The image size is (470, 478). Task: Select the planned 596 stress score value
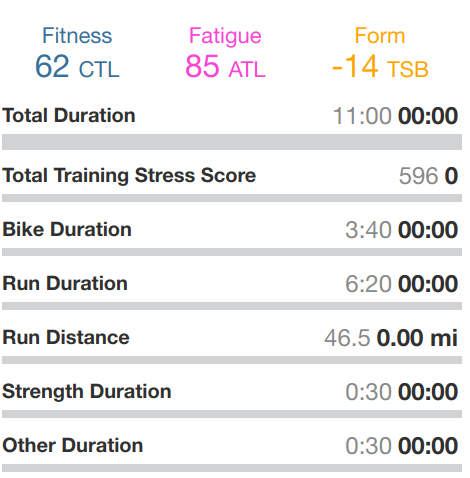tap(418, 176)
